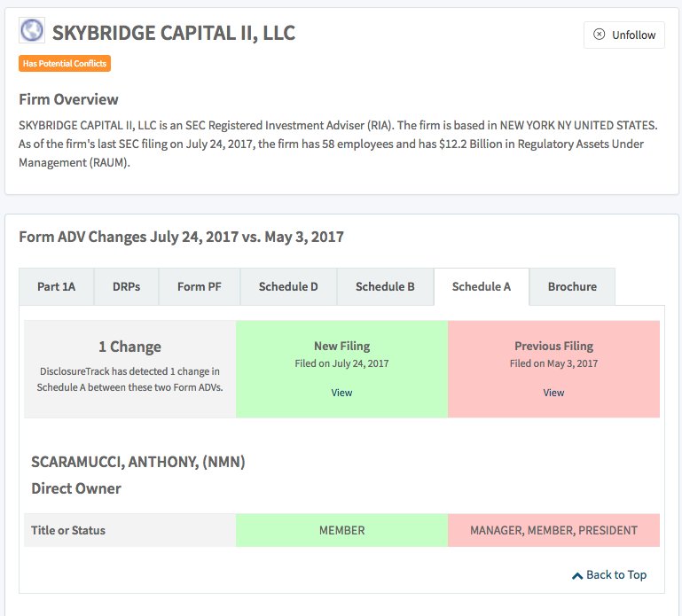Image resolution: width=682 pixels, height=616 pixels.
Task: Select the Schedule A tab
Action: 482,287
